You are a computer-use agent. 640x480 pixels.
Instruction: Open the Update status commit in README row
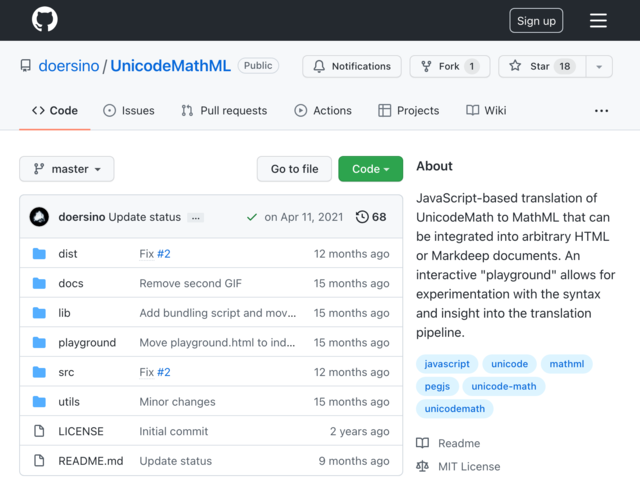pyautogui.click(x=176, y=460)
